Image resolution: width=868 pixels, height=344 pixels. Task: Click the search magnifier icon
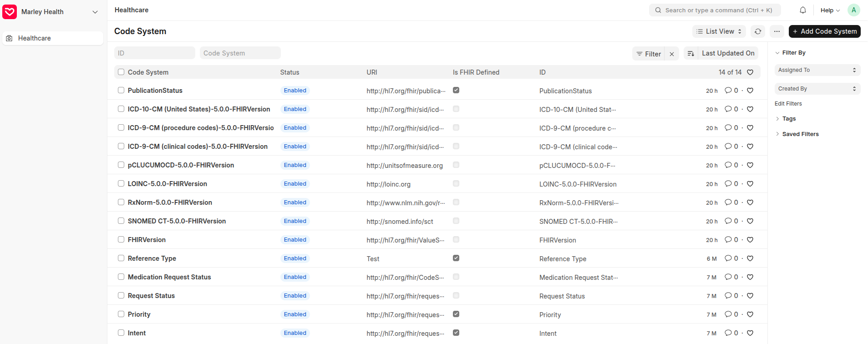point(658,10)
